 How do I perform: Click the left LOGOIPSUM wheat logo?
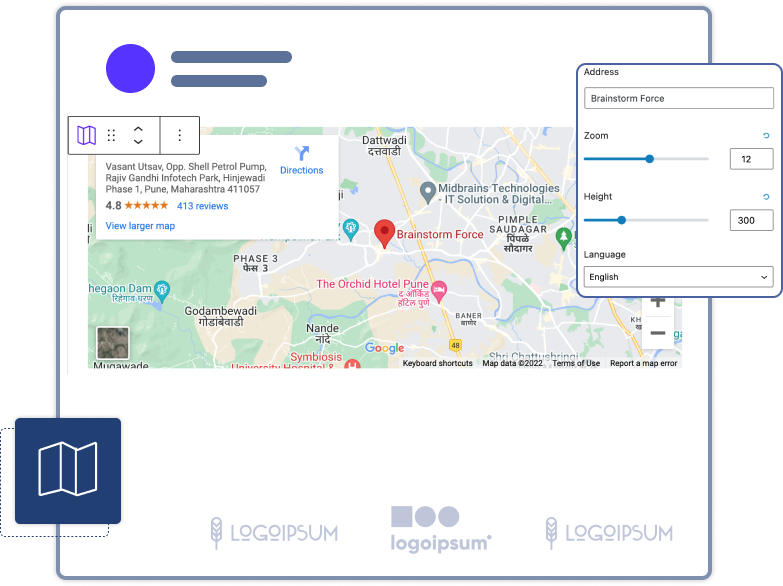click(274, 533)
